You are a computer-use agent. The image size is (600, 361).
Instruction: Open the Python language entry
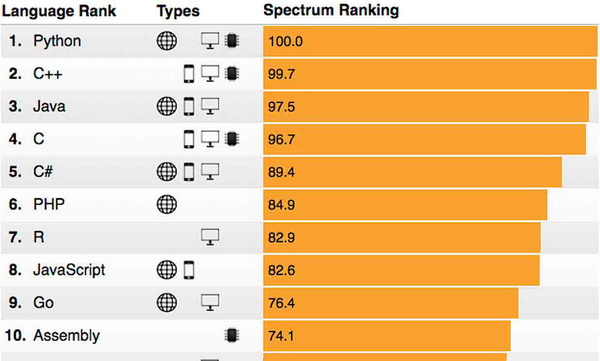(x=57, y=41)
